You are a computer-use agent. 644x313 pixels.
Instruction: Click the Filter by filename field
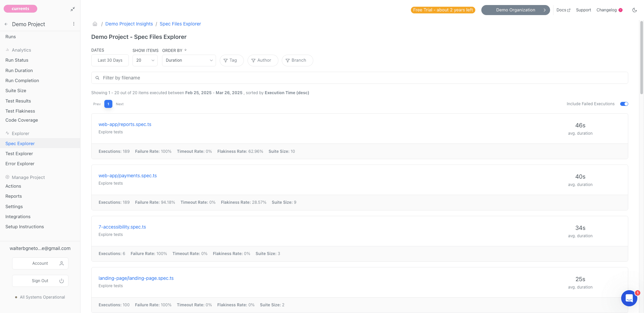click(360, 78)
